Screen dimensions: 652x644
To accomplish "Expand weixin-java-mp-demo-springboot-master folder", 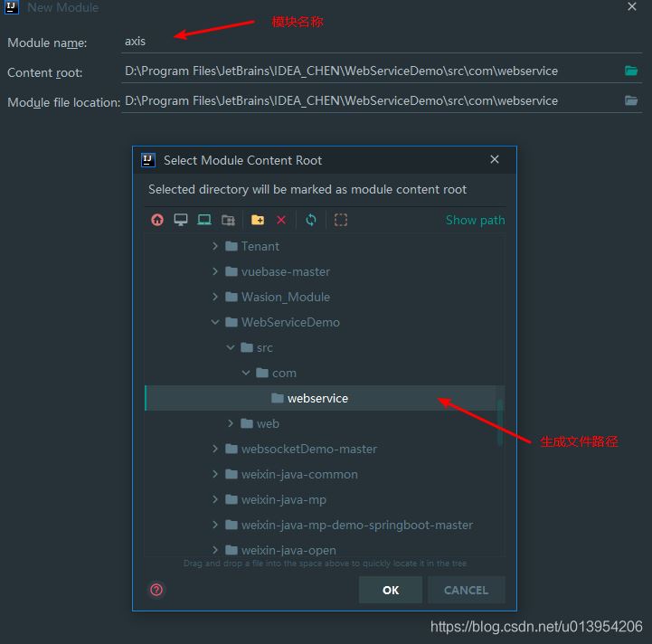I will click(x=215, y=525).
